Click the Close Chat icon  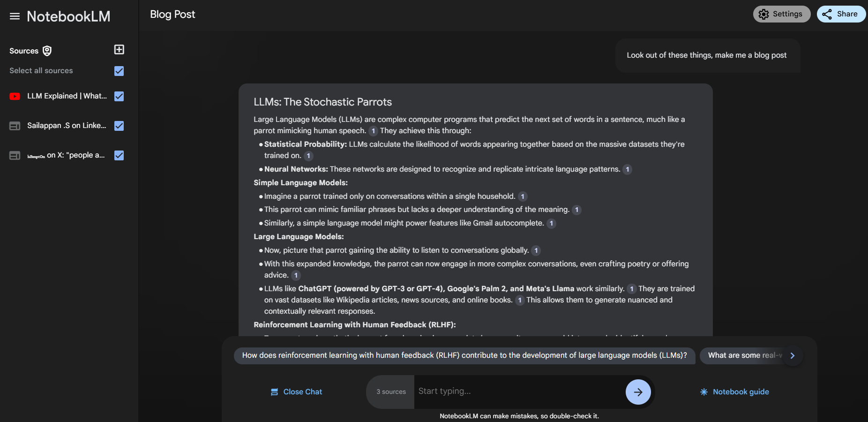275,392
